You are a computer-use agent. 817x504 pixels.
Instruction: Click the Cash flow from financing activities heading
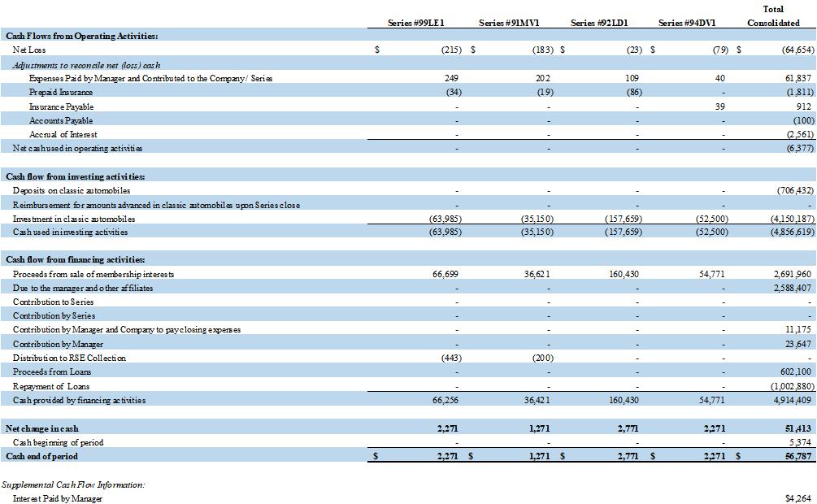pos(76,259)
